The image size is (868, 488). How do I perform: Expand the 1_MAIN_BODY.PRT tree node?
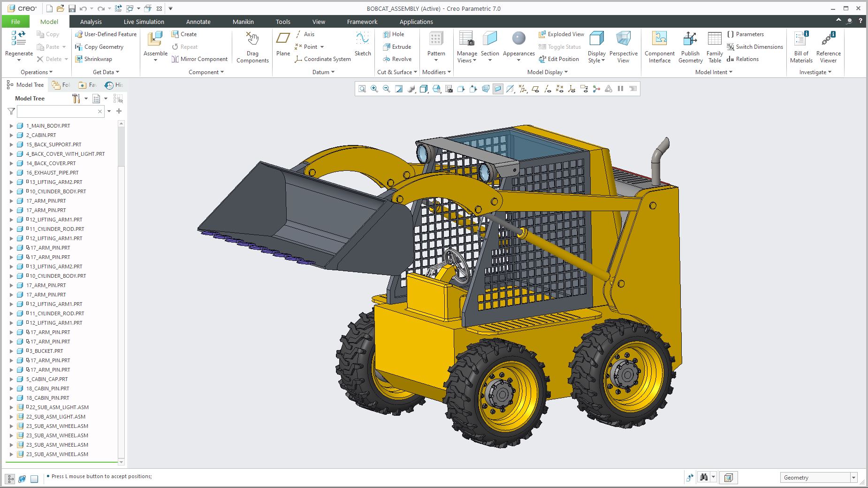pos(12,126)
